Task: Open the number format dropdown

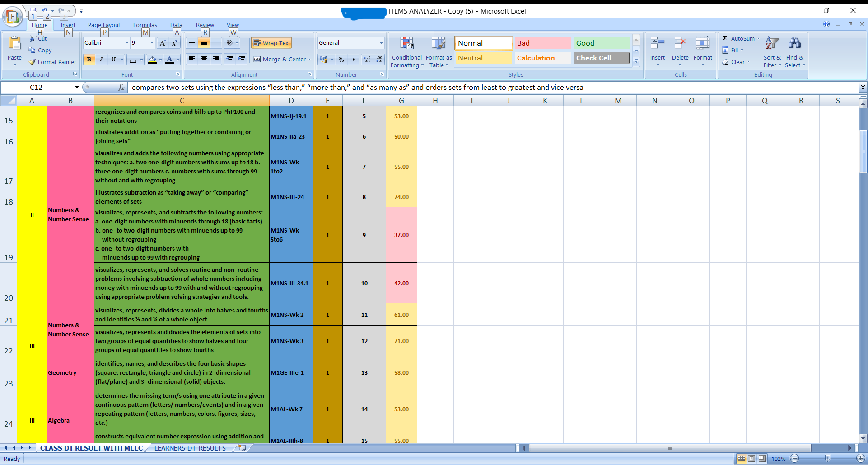Action: [x=381, y=43]
